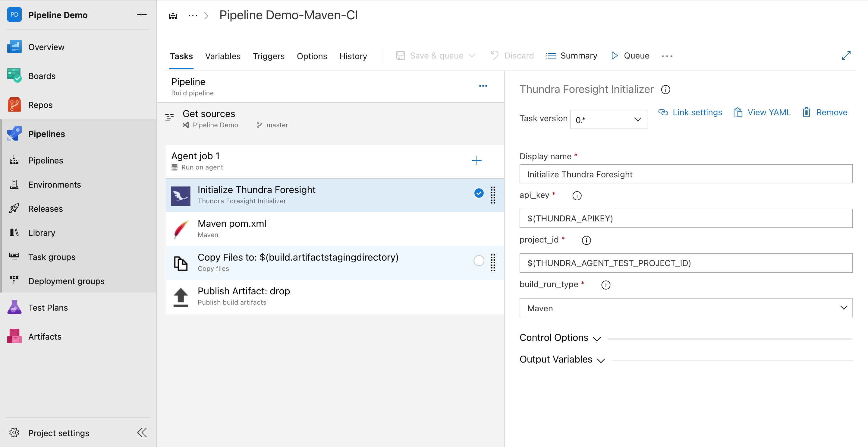868x447 pixels.
Task: Click the drag handle on Copy Files task
Action: 493,262
